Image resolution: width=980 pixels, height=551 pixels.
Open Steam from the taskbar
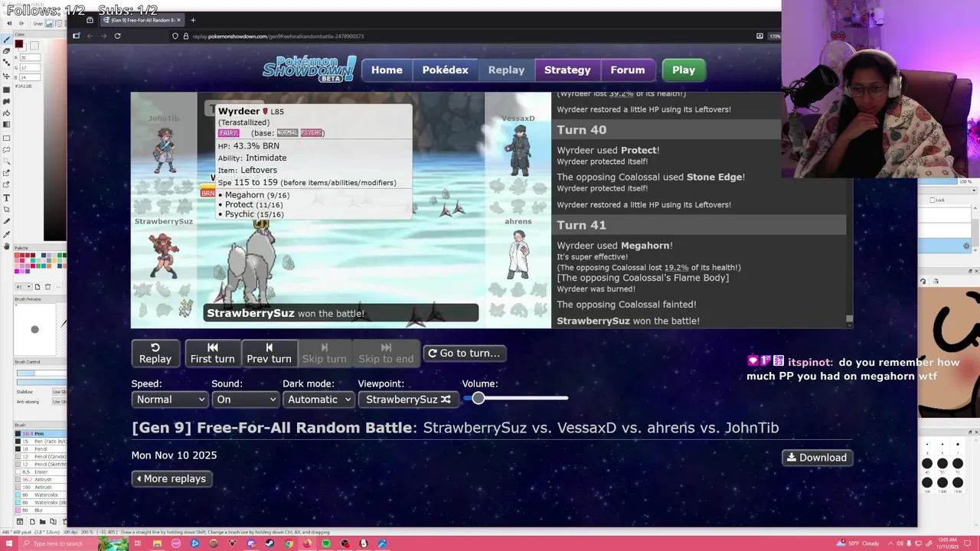click(x=269, y=543)
